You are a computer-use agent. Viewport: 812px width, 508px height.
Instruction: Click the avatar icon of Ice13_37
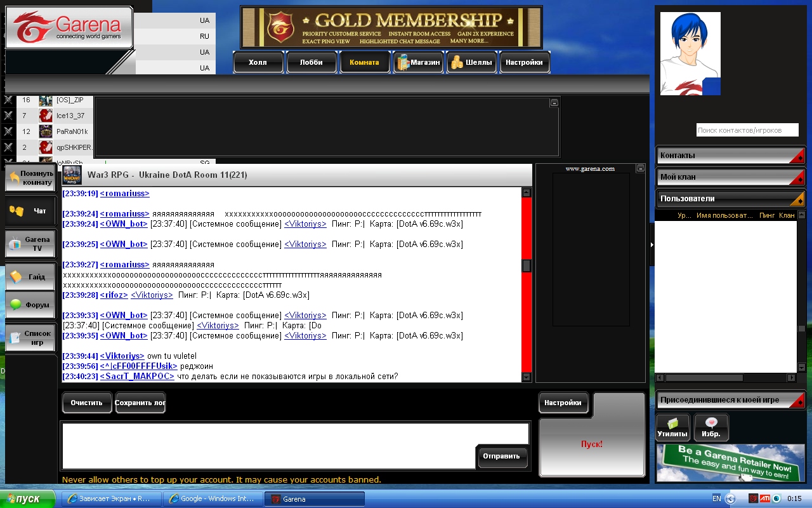(x=46, y=116)
